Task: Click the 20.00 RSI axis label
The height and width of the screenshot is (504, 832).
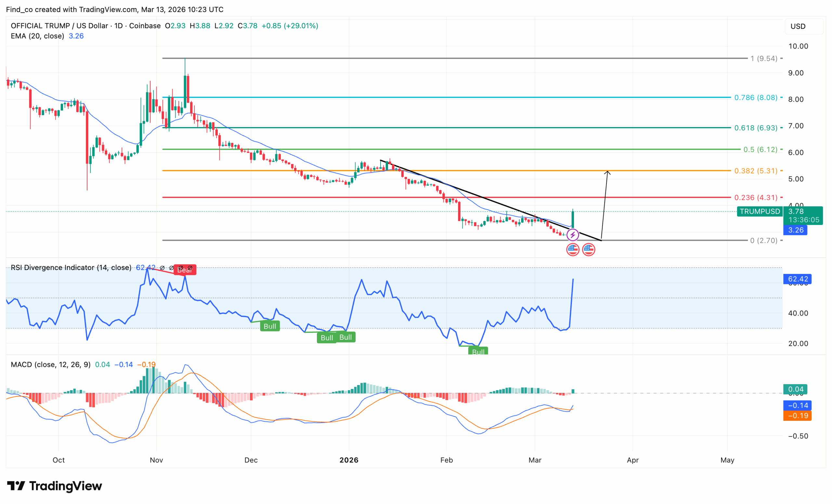Action: click(x=798, y=344)
